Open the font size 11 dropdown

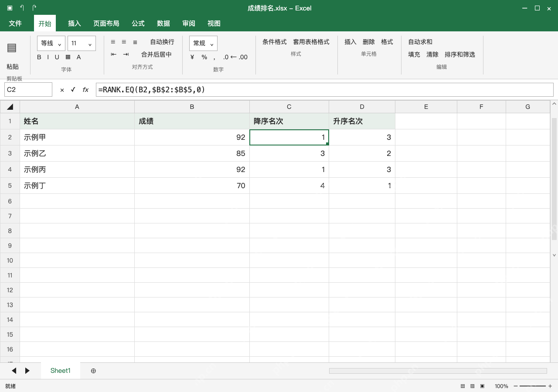[82, 43]
